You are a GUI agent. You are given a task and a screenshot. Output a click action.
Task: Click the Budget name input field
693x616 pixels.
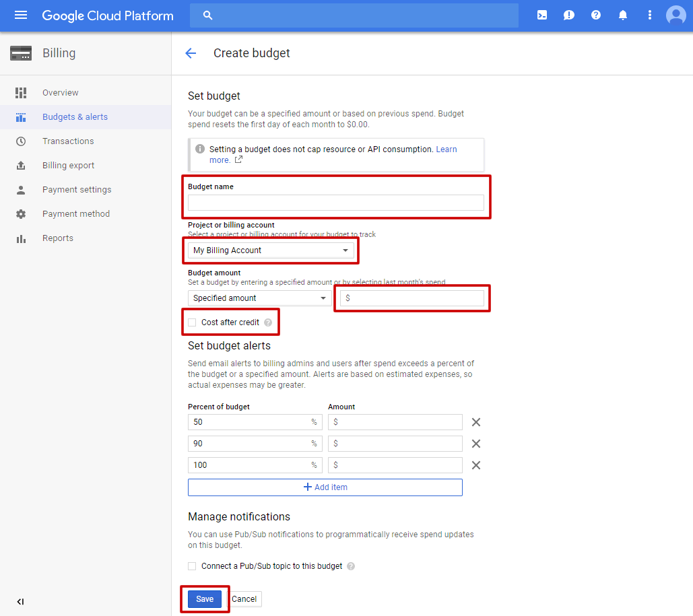[335, 202]
